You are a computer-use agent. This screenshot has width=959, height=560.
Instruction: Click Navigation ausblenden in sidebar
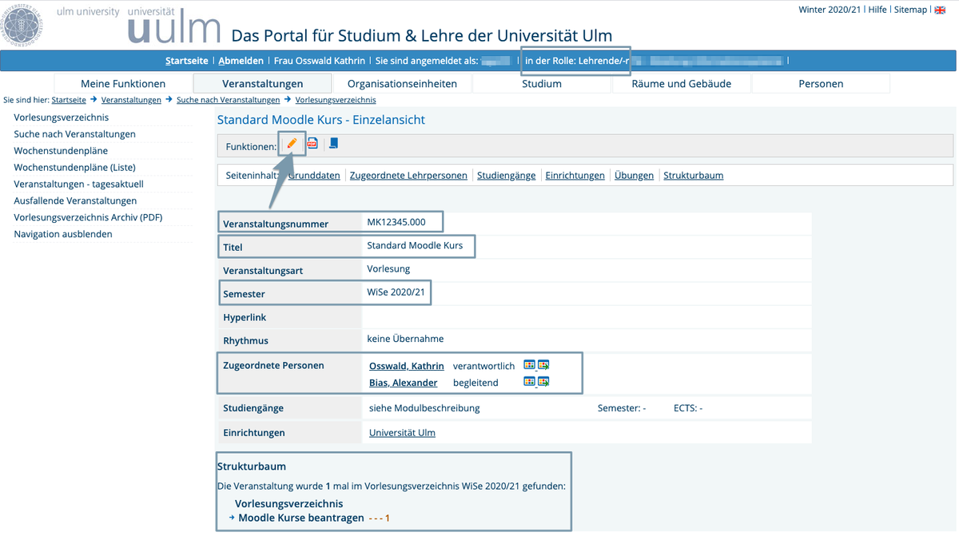63,234
